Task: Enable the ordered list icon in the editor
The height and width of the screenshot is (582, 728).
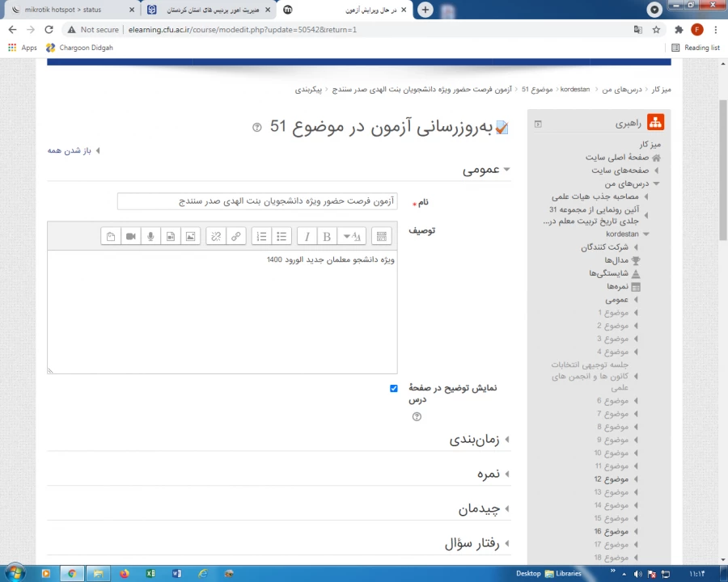Action: [261, 236]
